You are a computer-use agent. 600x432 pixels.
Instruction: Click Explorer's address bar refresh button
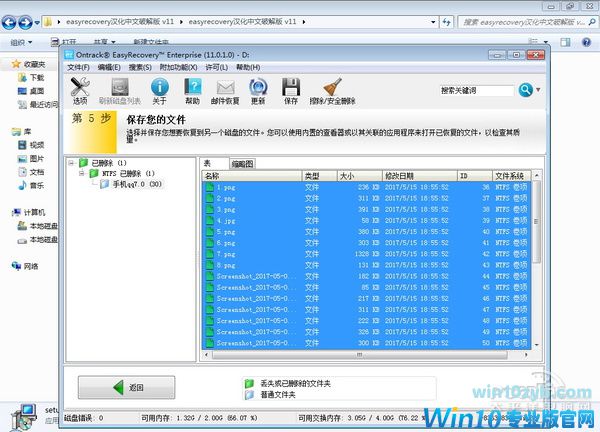[447, 22]
